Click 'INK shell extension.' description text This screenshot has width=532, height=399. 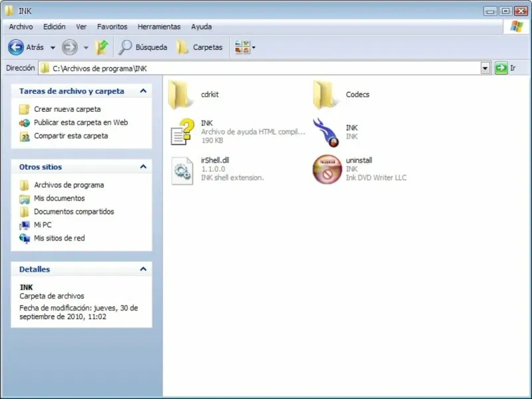click(x=232, y=178)
